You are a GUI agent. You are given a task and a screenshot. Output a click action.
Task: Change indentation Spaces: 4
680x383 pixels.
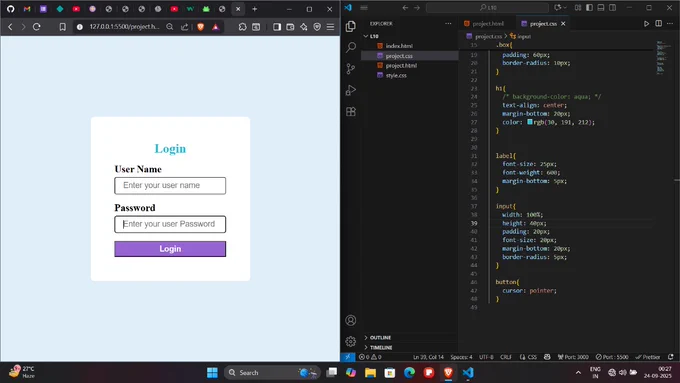pos(461,357)
